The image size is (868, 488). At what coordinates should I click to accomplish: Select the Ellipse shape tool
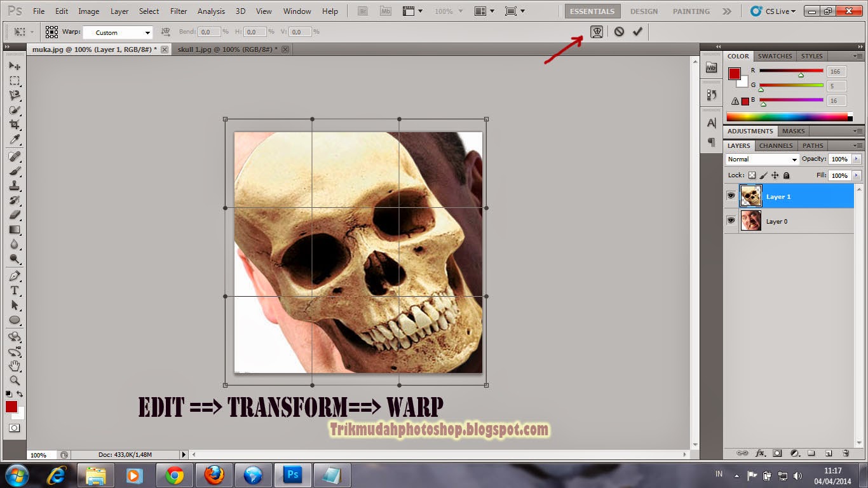(15, 320)
